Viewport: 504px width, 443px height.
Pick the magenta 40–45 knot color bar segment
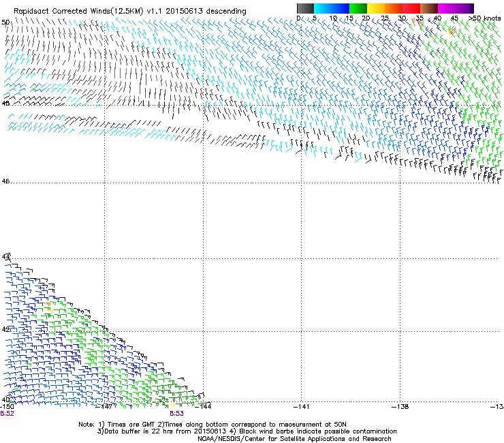point(447,8)
